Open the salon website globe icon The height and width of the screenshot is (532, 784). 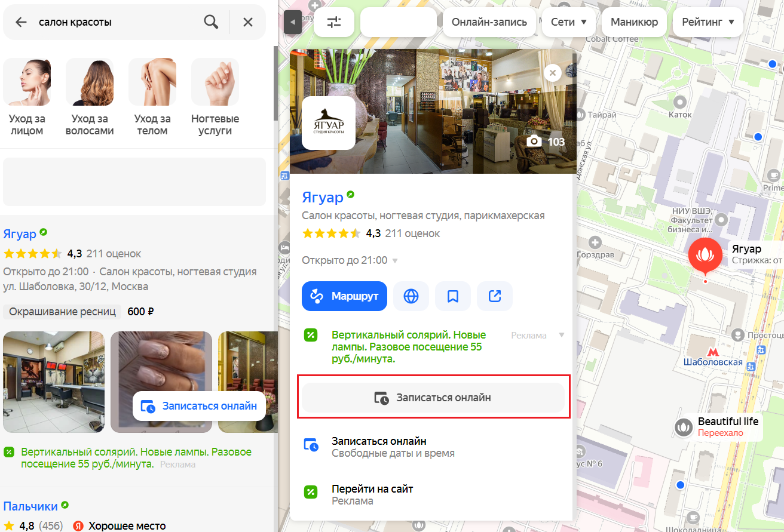(x=411, y=296)
